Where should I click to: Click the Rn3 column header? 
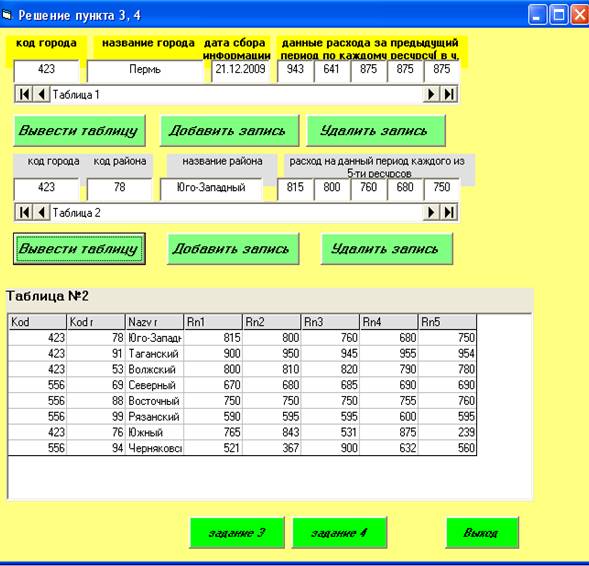click(x=330, y=322)
